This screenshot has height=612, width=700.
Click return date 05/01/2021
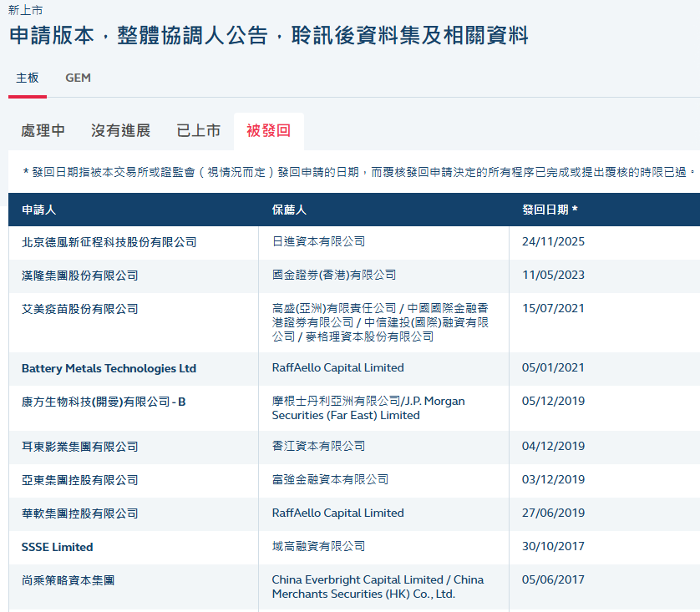pyautogui.click(x=553, y=367)
